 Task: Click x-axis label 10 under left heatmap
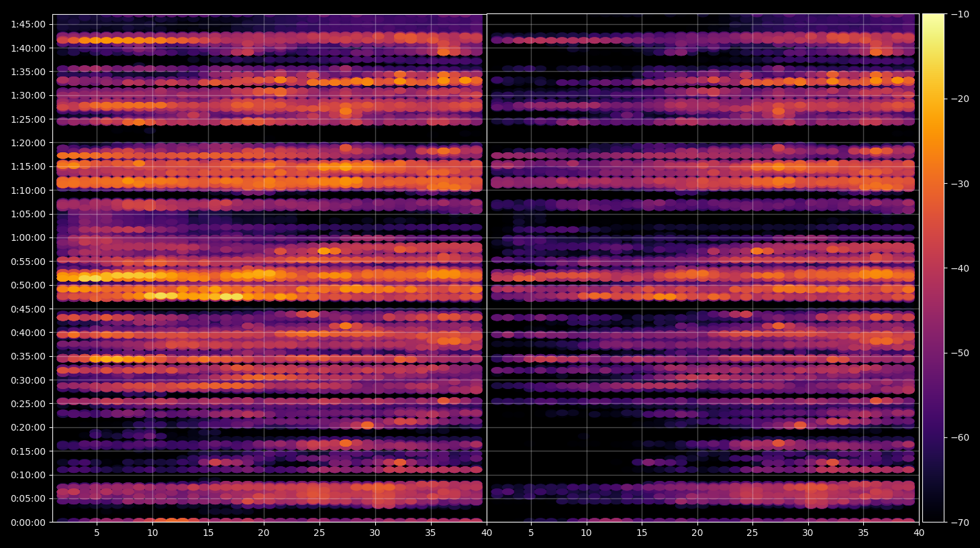tap(152, 533)
